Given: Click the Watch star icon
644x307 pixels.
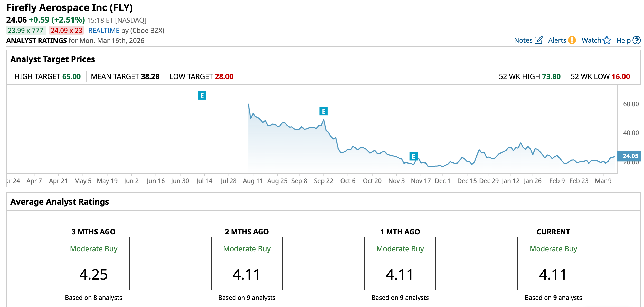Looking at the screenshot, I should (607, 40).
